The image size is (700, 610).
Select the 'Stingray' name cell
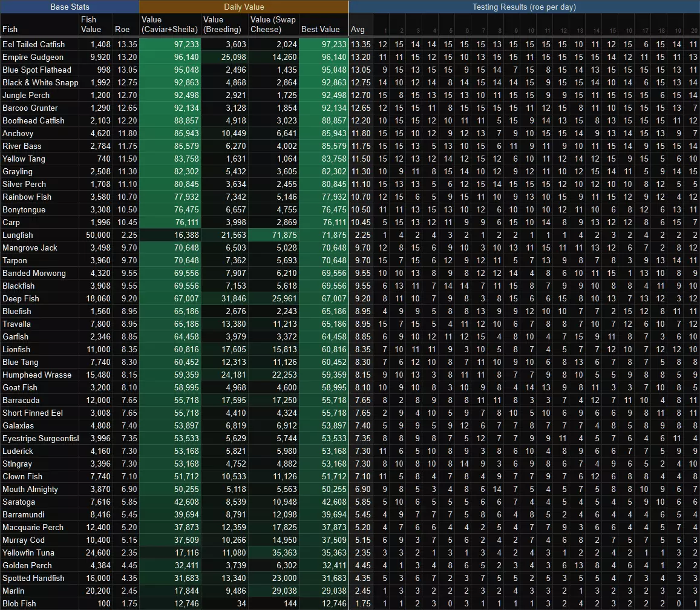40,464
